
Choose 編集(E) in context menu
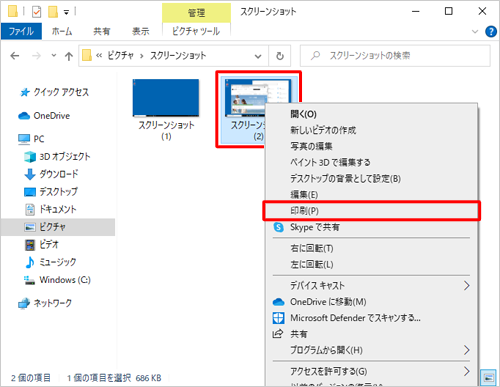[x=371, y=195]
